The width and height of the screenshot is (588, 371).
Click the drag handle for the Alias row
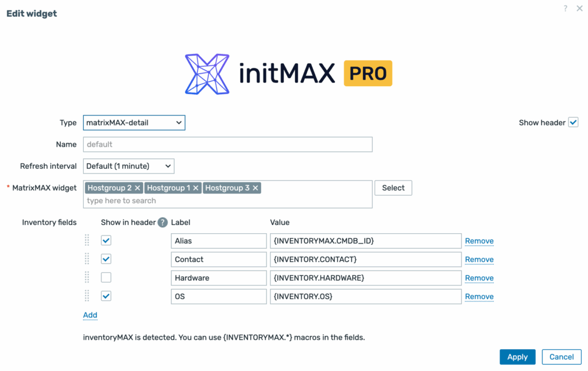click(x=87, y=241)
